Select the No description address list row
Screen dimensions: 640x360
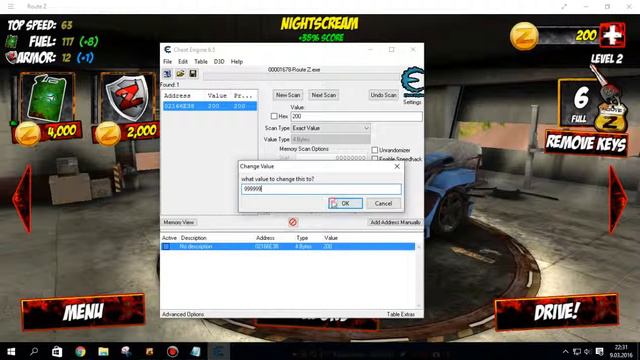[x=288, y=247]
